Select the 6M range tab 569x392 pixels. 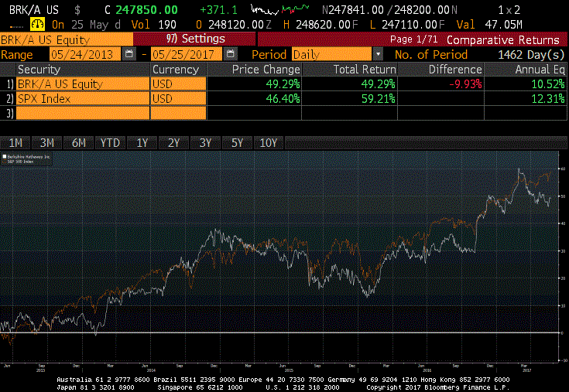pyautogui.click(x=78, y=143)
